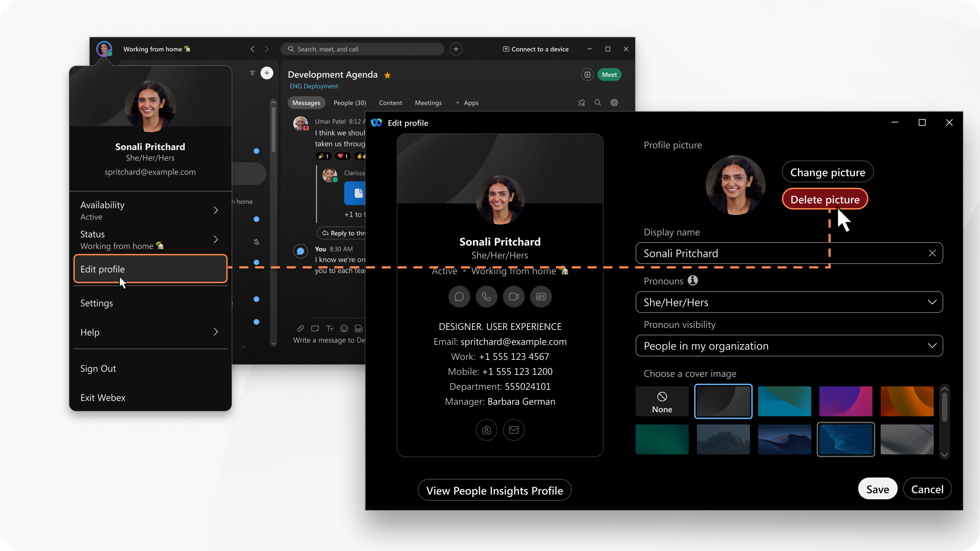Screen dimensions: 980x551
Task: Click the email icon at bottom of profile card
Action: coord(513,430)
